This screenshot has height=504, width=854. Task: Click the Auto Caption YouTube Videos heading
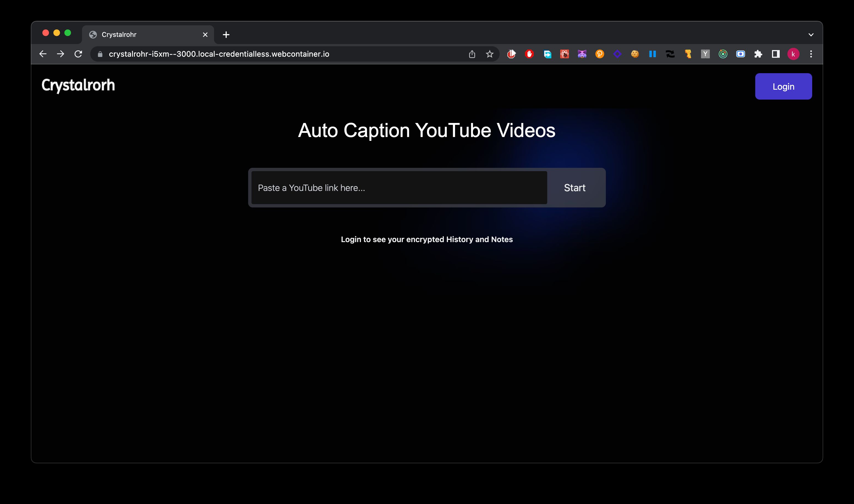426,130
